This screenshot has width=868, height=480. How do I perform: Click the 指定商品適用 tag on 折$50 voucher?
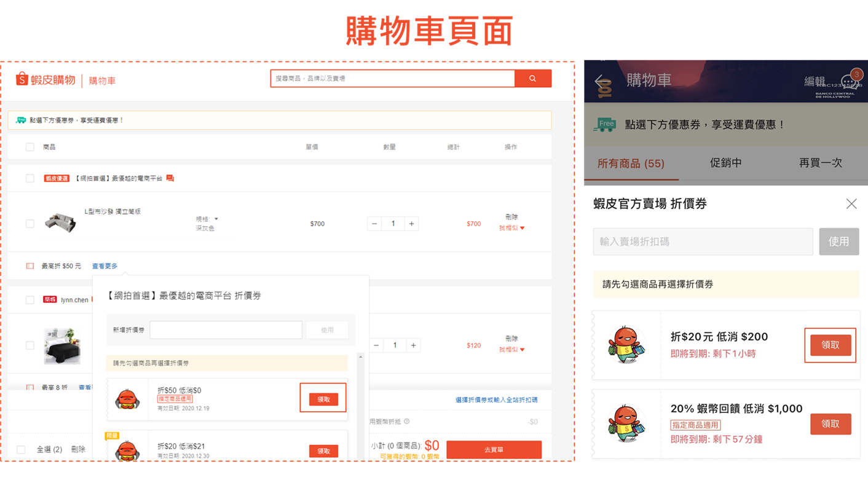pyautogui.click(x=175, y=399)
